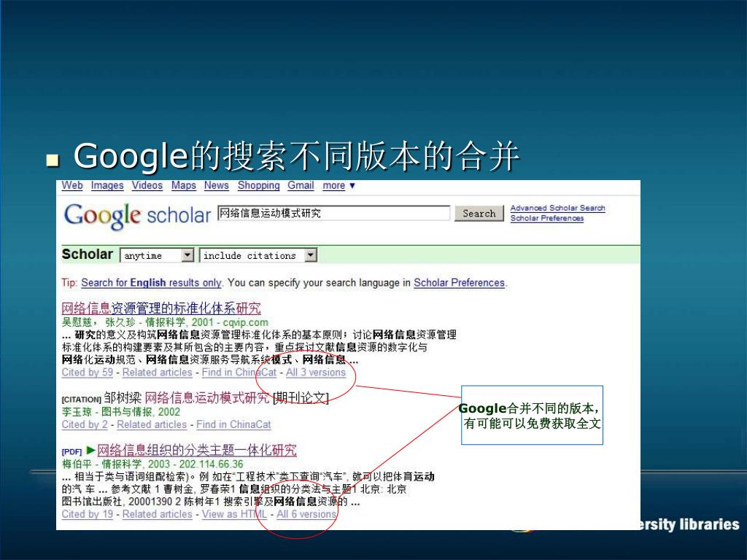Click Find in ChinaCat for first result

point(239,373)
